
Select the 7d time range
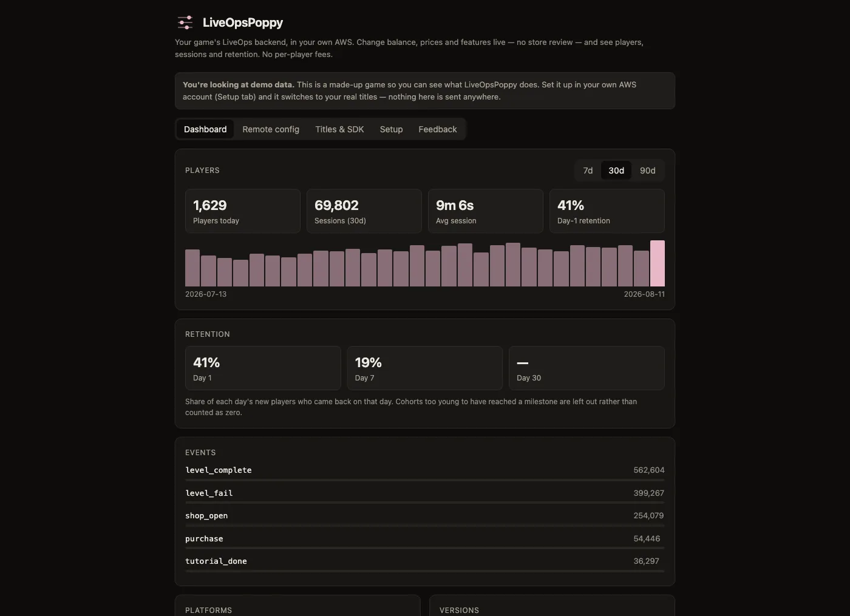[588, 171]
